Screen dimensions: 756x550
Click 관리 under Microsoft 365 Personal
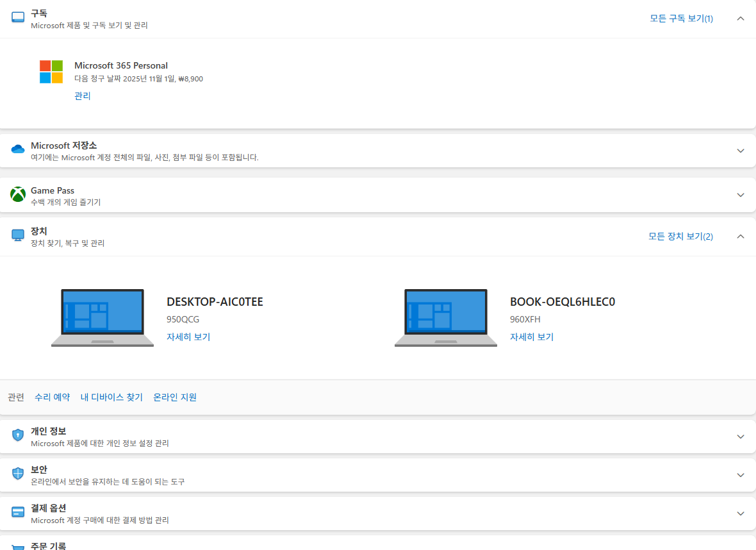point(83,96)
